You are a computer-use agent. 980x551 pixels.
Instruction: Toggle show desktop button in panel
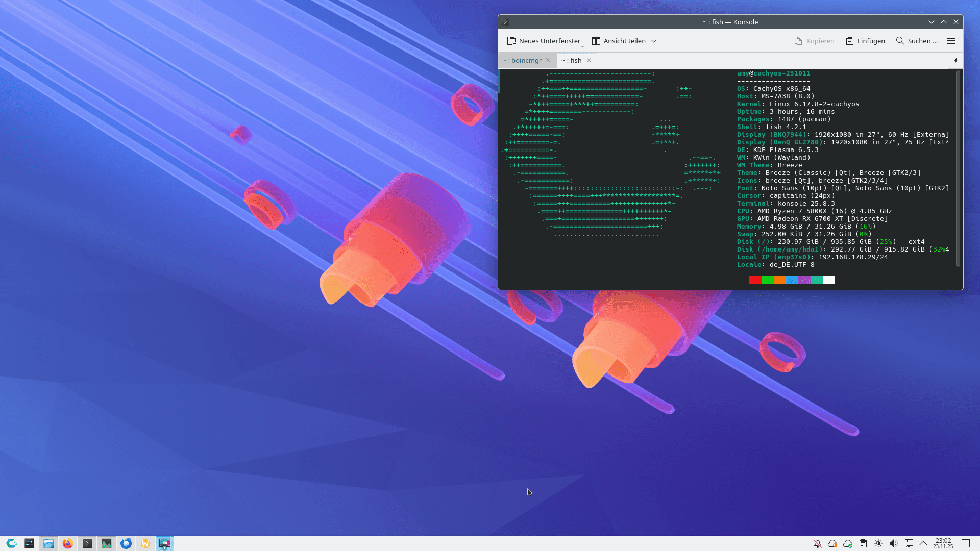point(966,543)
